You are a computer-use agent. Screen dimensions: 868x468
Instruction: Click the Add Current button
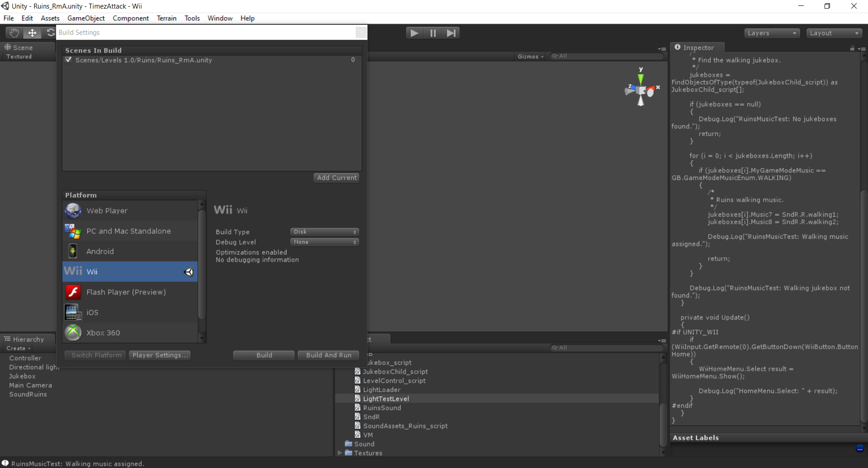(x=337, y=178)
